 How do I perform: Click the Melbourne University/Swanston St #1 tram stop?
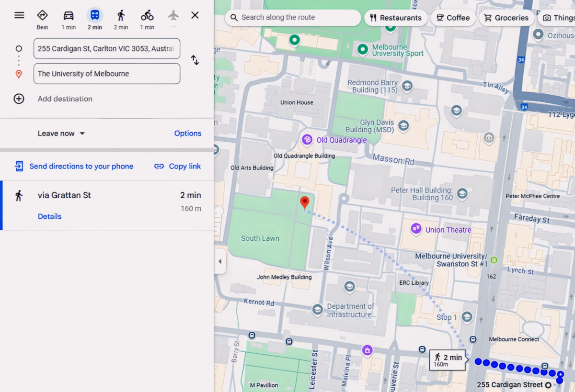pyautogui.click(x=494, y=260)
